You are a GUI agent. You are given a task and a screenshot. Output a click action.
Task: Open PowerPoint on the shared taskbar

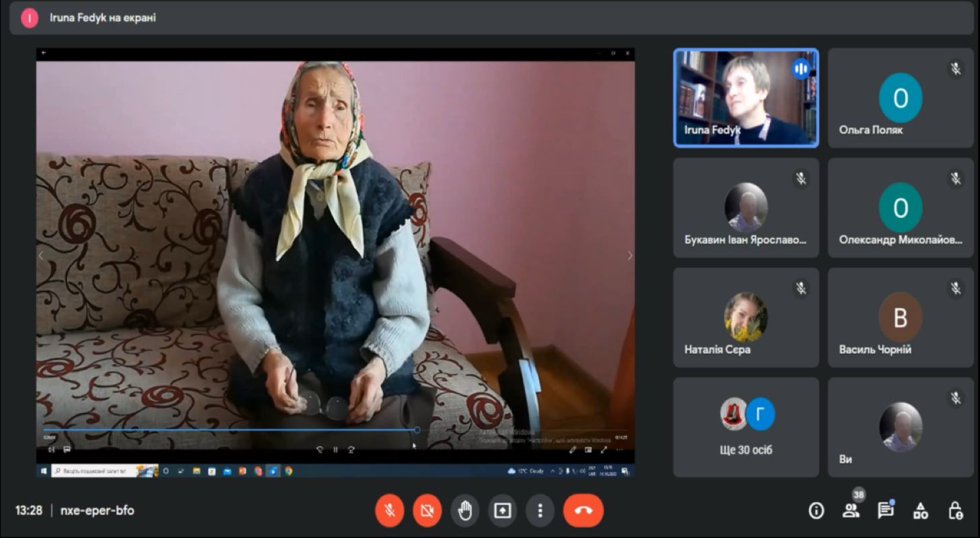click(x=242, y=471)
